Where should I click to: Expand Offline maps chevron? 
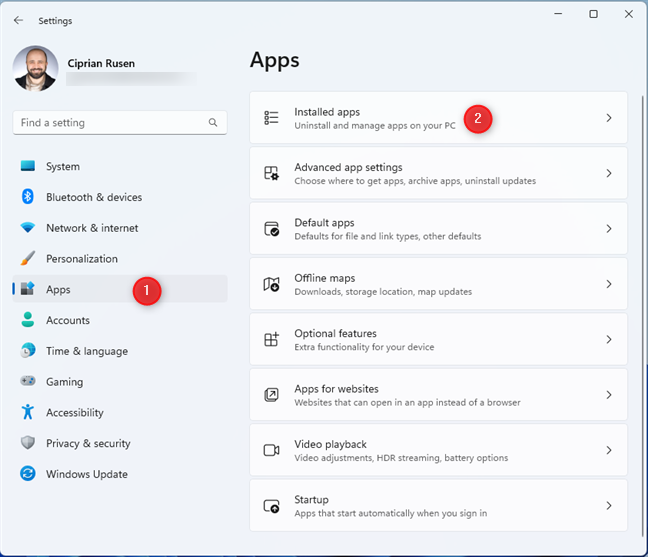(609, 284)
